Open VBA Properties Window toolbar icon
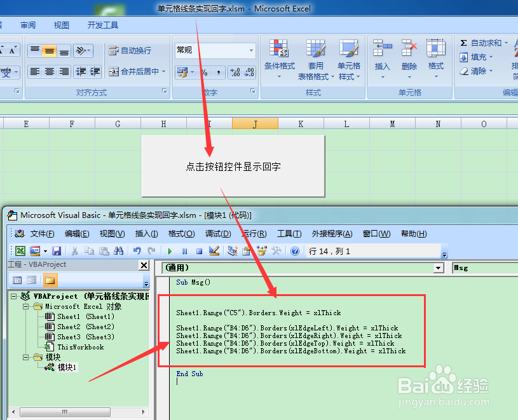Image resolution: width=518 pixels, height=420 pixels. point(246,251)
